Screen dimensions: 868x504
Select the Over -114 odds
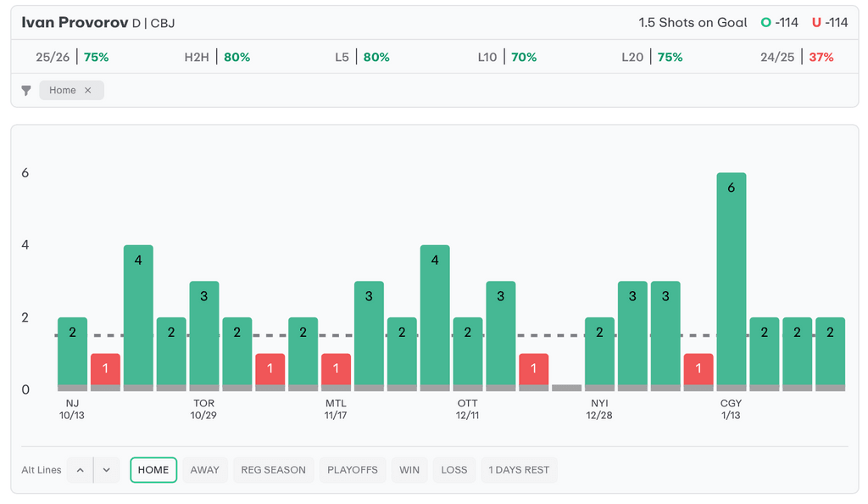(x=780, y=23)
